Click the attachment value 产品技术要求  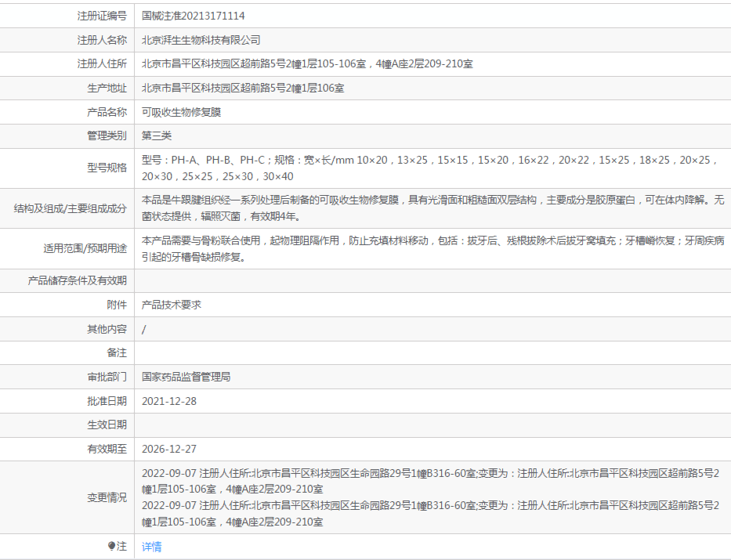coord(172,305)
